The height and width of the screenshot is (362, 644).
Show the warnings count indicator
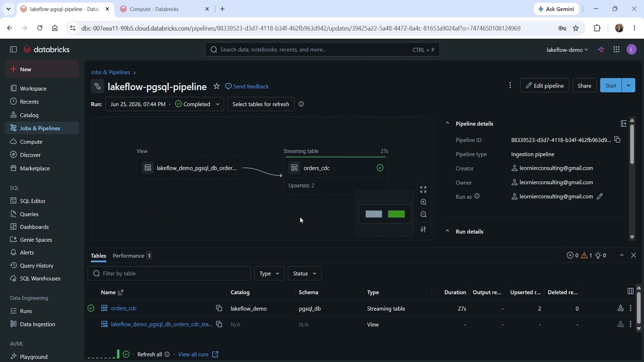[586, 255]
